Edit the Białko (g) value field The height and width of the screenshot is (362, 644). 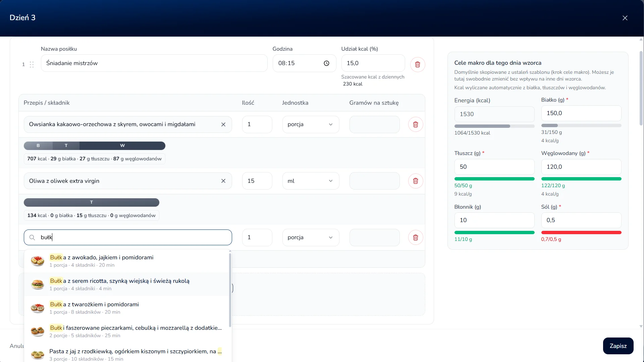pyautogui.click(x=581, y=113)
